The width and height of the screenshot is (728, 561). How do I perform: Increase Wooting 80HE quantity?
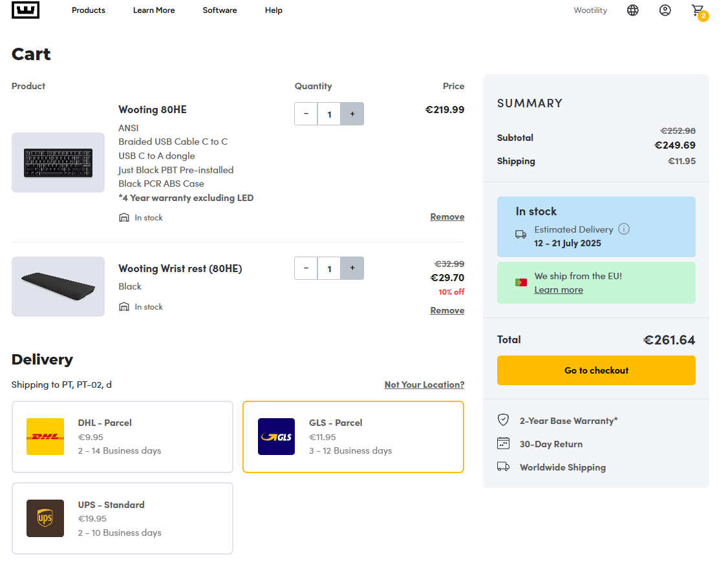[352, 114]
